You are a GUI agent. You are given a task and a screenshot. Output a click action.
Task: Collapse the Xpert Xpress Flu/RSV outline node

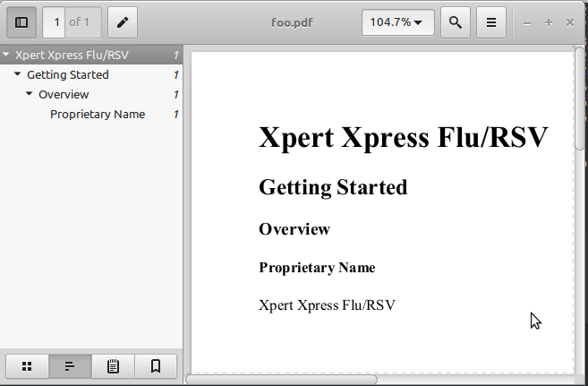tap(7, 55)
